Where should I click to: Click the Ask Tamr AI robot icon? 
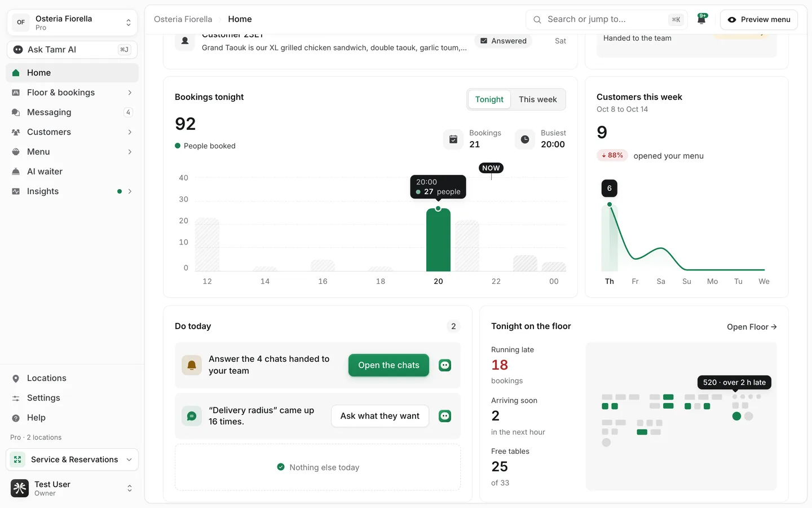(18, 50)
